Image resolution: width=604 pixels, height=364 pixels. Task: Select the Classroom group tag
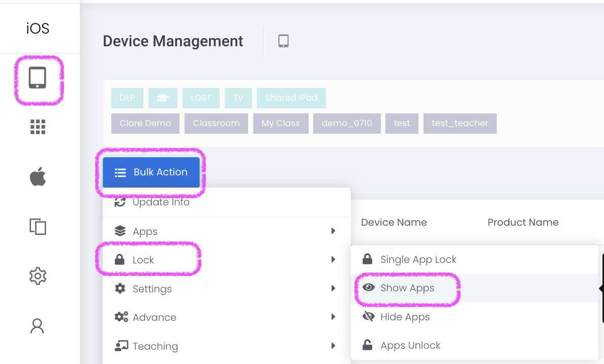click(x=216, y=123)
